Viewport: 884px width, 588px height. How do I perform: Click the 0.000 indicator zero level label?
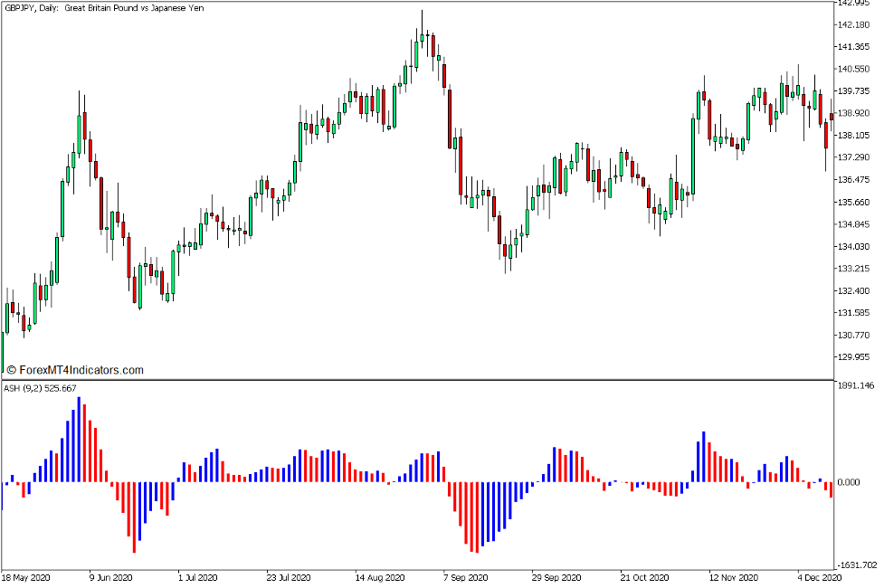pos(852,482)
